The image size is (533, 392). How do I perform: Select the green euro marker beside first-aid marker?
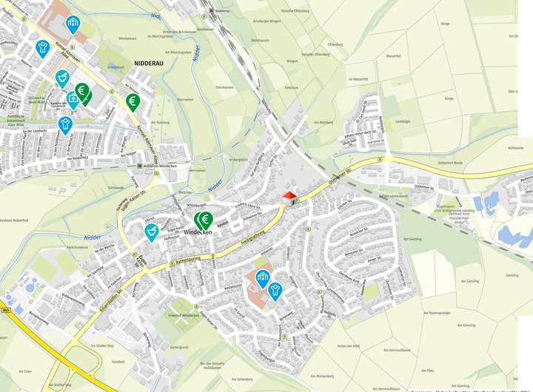pyautogui.click(x=83, y=92)
